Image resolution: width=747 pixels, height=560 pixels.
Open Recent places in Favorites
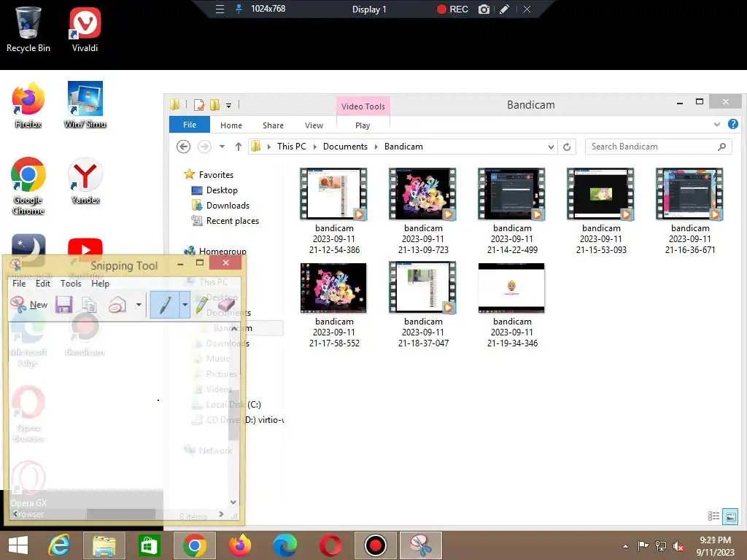click(233, 220)
